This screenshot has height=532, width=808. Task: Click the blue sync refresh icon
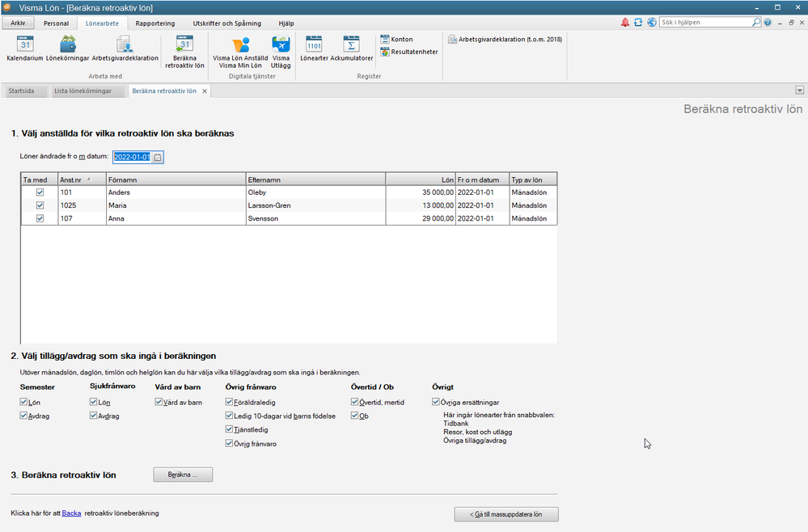coord(638,22)
